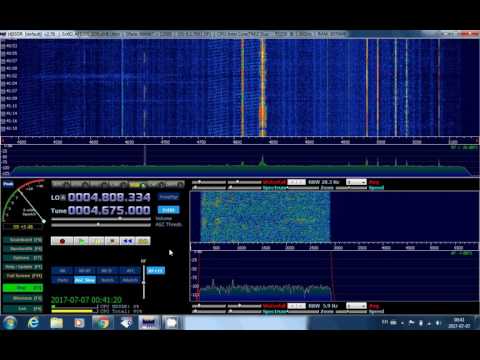
Task: Open the FreqMgr frequency manager
Action: (169, 197)
